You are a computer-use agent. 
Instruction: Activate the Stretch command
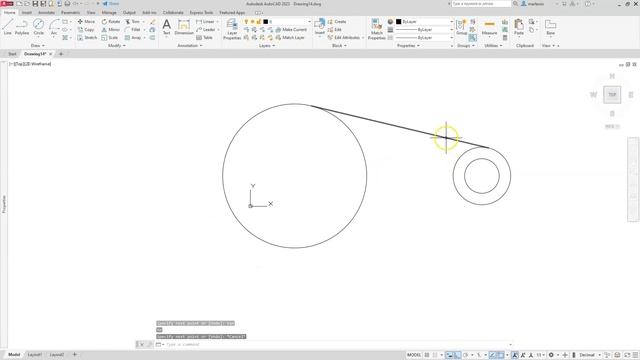87,38
